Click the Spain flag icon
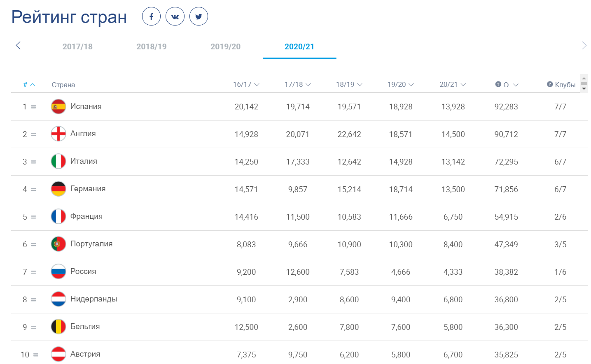 (x=58, y=107)
